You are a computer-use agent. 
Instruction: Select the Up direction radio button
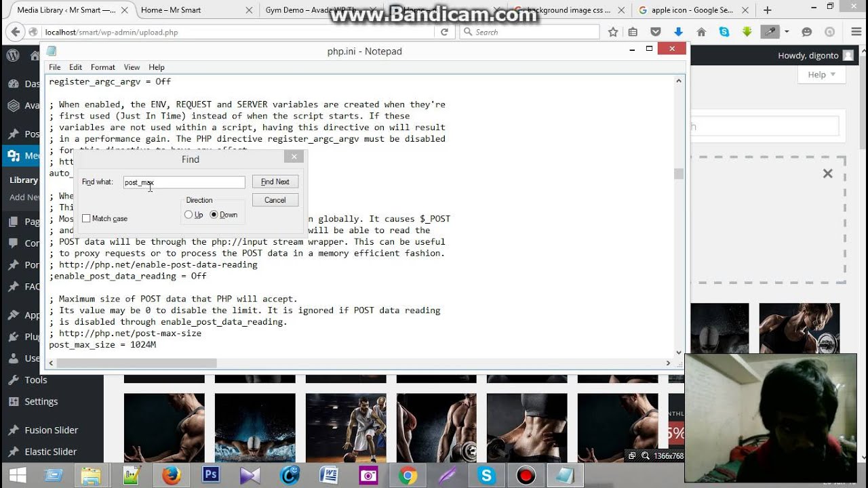[189, 215]
